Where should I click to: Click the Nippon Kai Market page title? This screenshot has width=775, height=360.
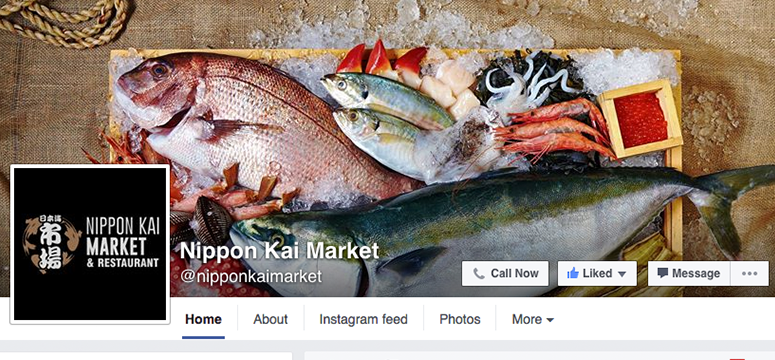279,251
